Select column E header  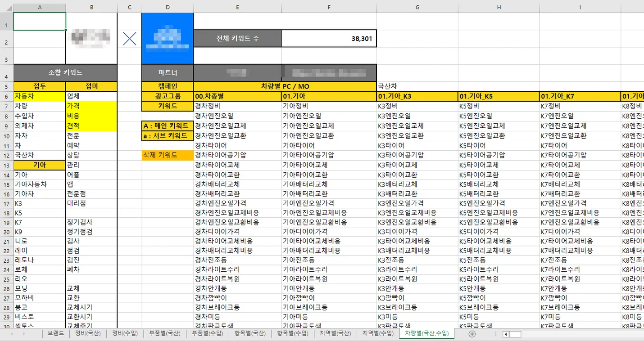pyautogui.click(x=237, y=7)
